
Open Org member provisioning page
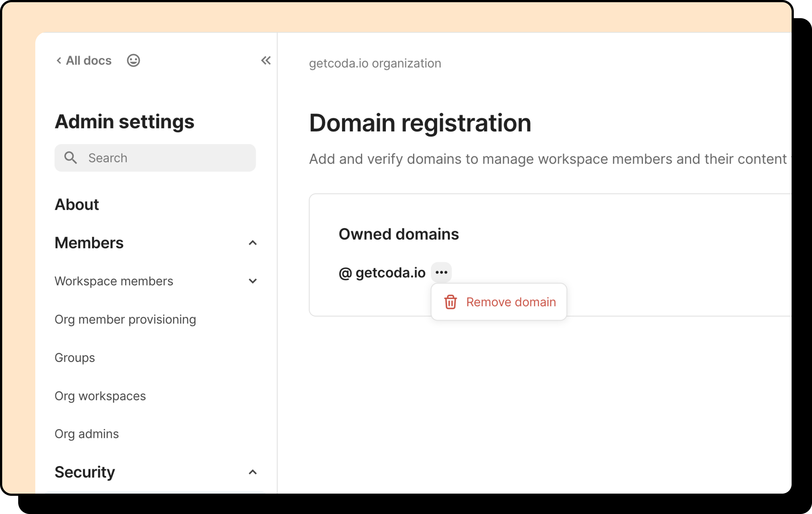click(125, 320)
